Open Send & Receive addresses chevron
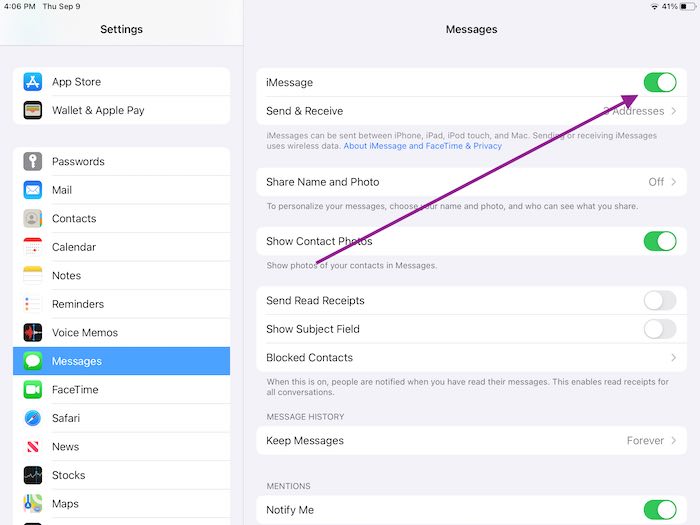Viewport: 700px width, 525px height. pos(674,111)
